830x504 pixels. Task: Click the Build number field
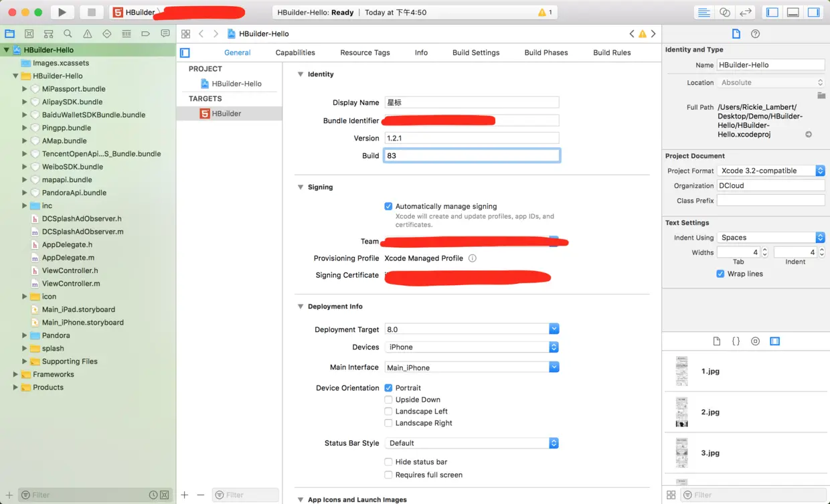tap(472, 155)
